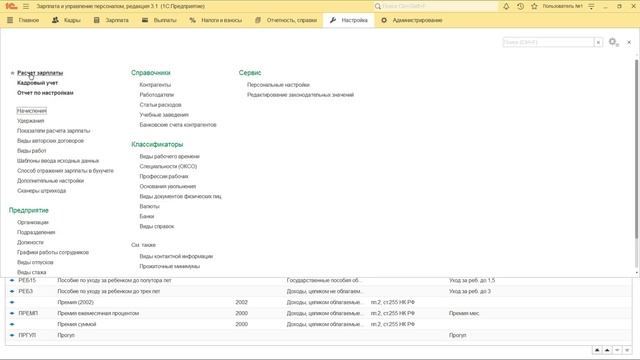Click the gear settings icon of menu panel
The width and height of the screenshot is (640, 360).
[x=613, y=42]
